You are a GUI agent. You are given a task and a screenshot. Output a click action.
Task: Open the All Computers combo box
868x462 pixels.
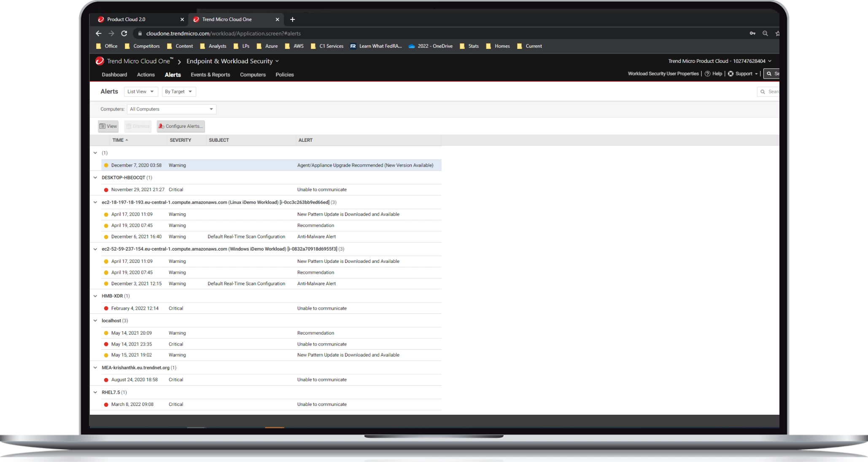pos(172,109)
